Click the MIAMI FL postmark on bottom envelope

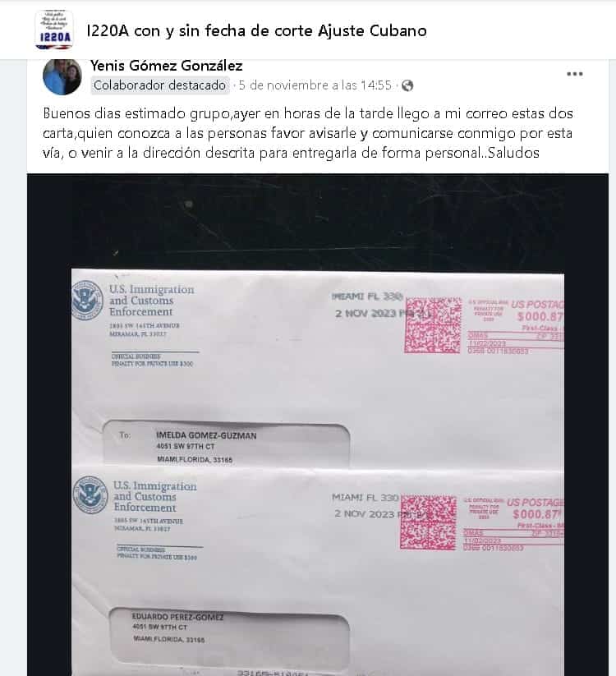(x=366, y=505)
